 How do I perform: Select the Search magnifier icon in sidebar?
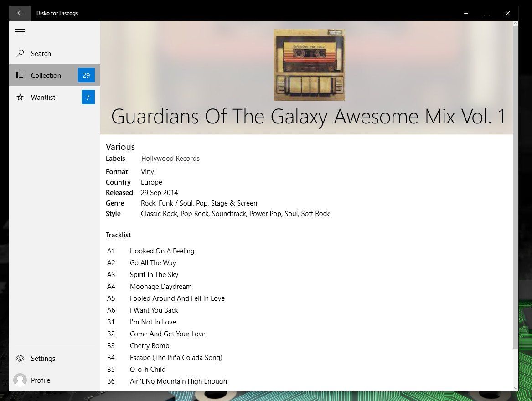click(x=20, y=53)
